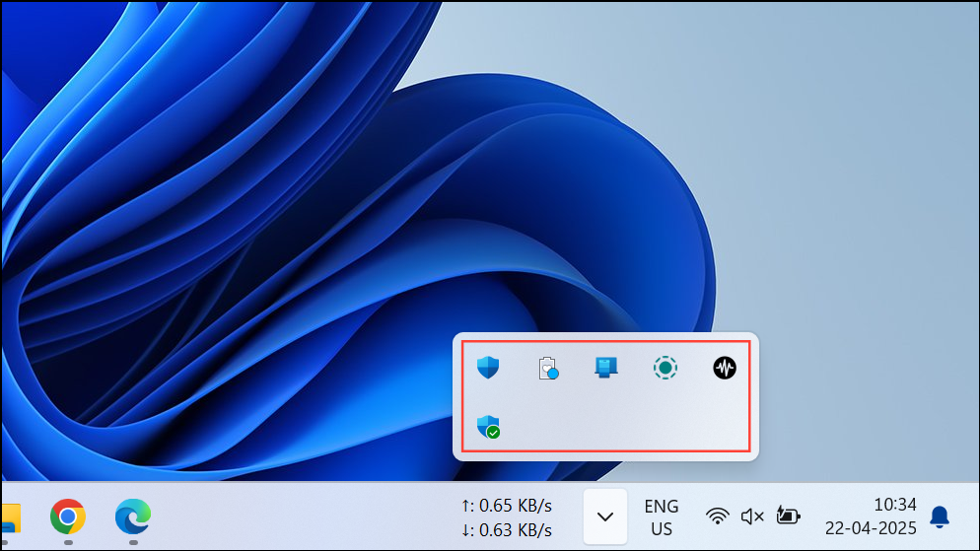Click the muted speaker volume icon
Screen dimensions: 980x551
point(752,517)
